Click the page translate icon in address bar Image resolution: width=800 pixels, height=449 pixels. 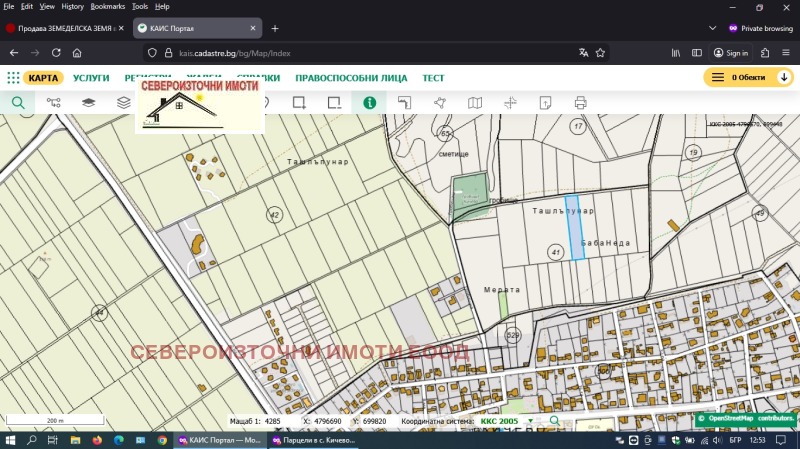coord(583,53)
